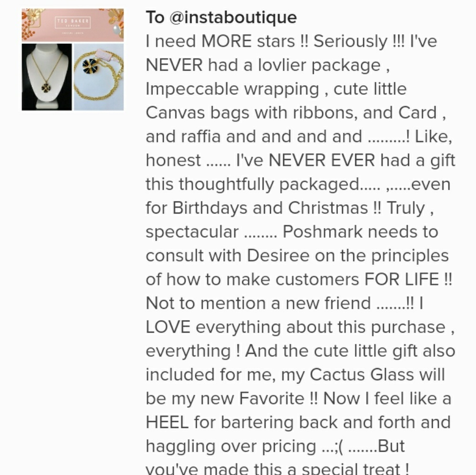The height and width of the screenshot is (475, 476).
Task: Open the black flower pendant close-up photo
Action: pyautogui.click(x=99, y=77)
